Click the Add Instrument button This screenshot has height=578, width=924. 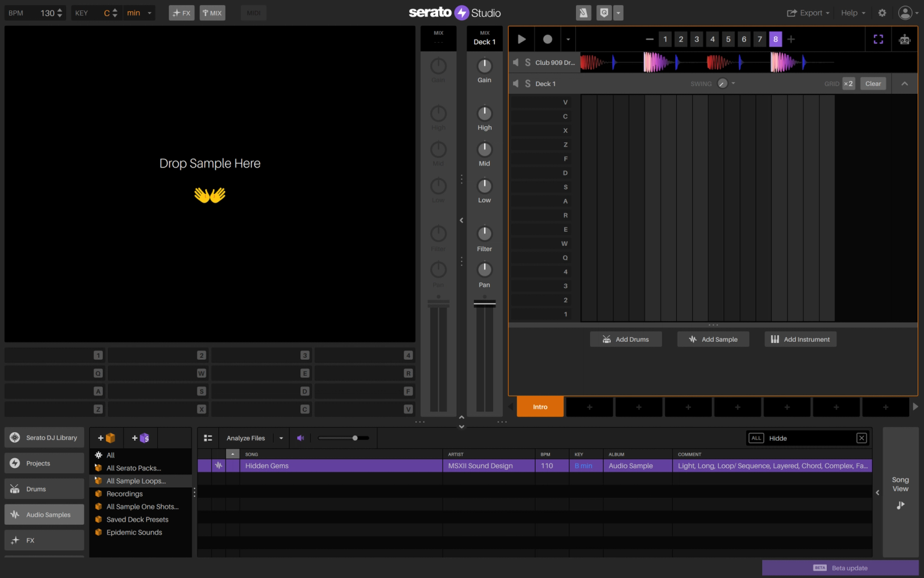(800, 339)
